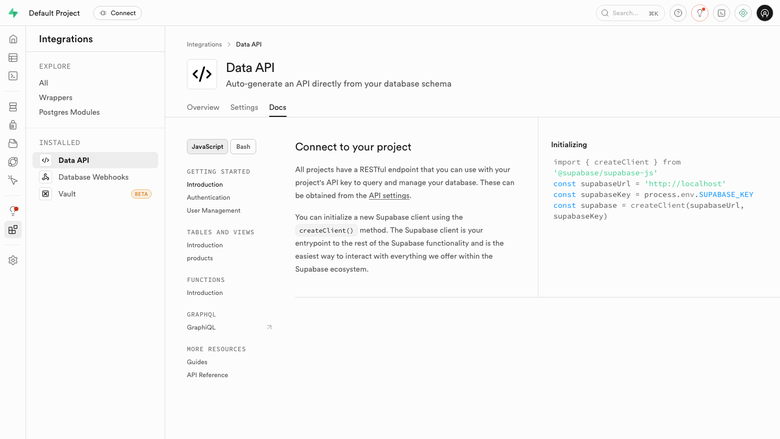The image size is (780, 439).
Task: Open the Database sidebar icon
Action: coord(13,107)
